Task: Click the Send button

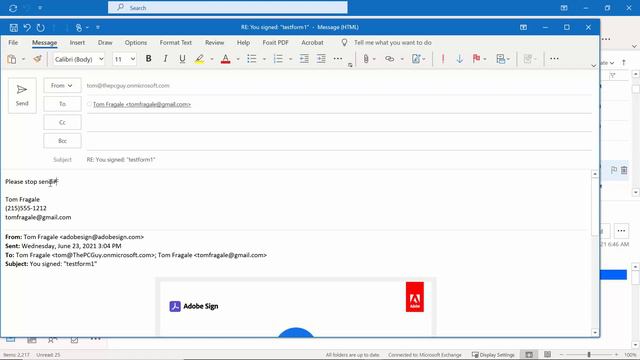Action: 22,95
